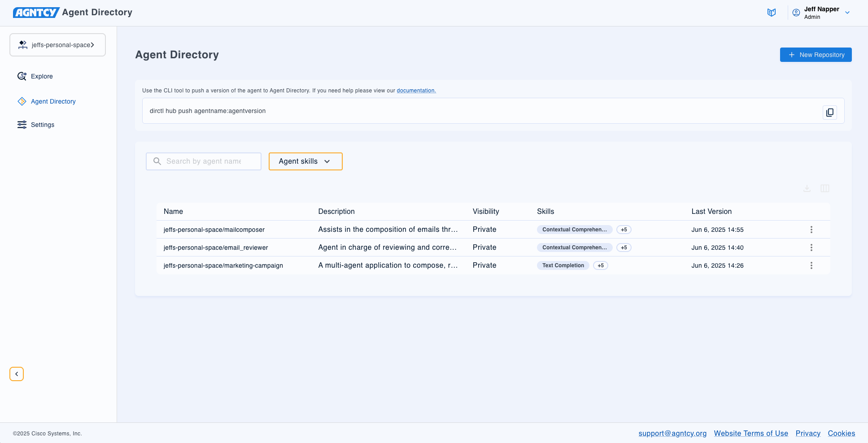
Task: Click the Private visibility of mailcomposer
Action: point(484,230)
